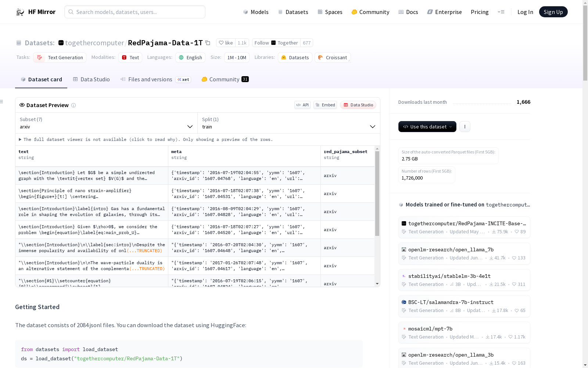The height and width of the screenshot is (368, 588).
Task: Open the Community tab with 31 discussions
Action: click(225, 79)
